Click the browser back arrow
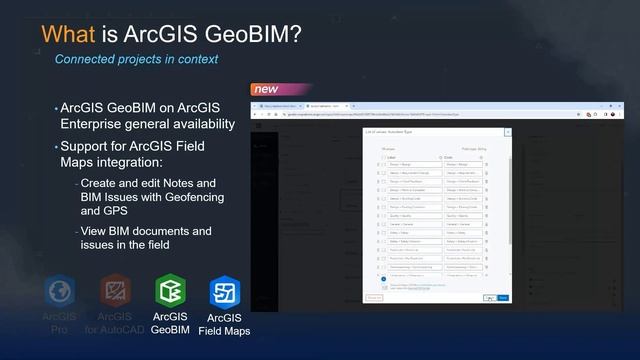The width and height of the screenshot is (640, 360). pyautogui.click(x=255, y=115)
